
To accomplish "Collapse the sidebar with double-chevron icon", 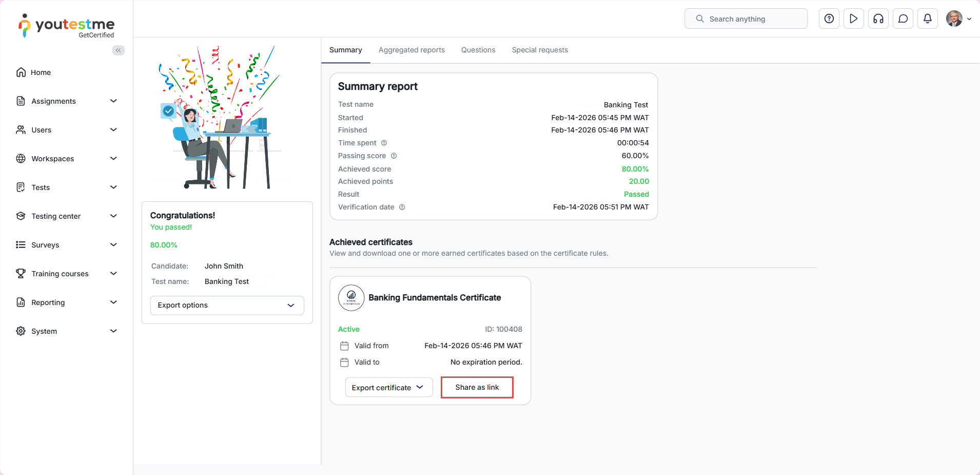I will [x=119, y=50].
